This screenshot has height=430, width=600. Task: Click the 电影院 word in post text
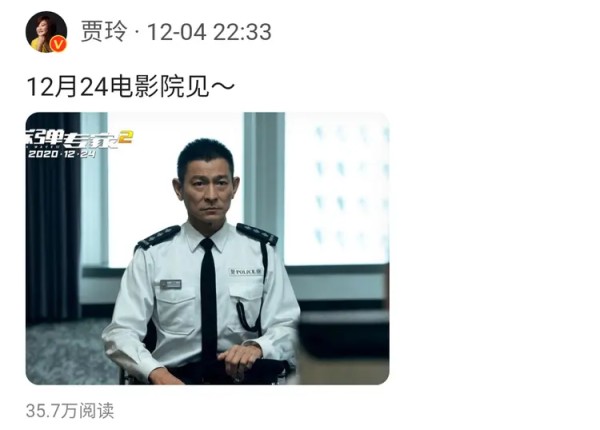[148, 87]
